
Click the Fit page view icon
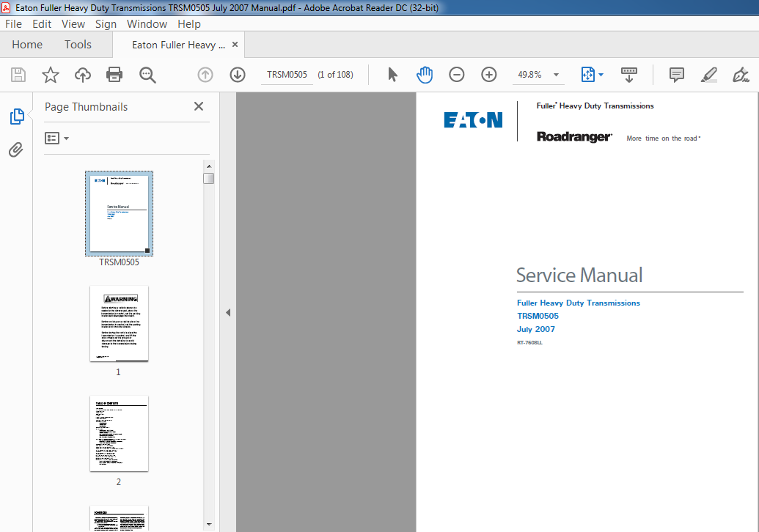587,75
